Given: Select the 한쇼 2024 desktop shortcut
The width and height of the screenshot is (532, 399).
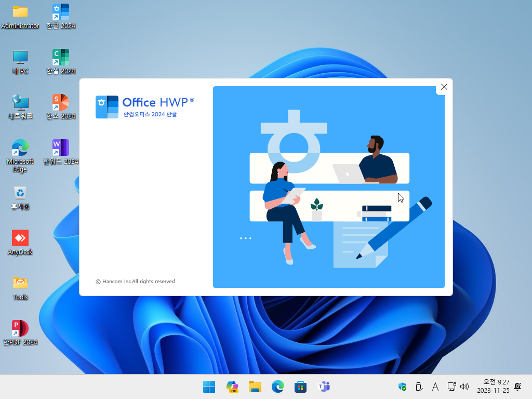Looking at the screenshot, I should tap(61, 107).
